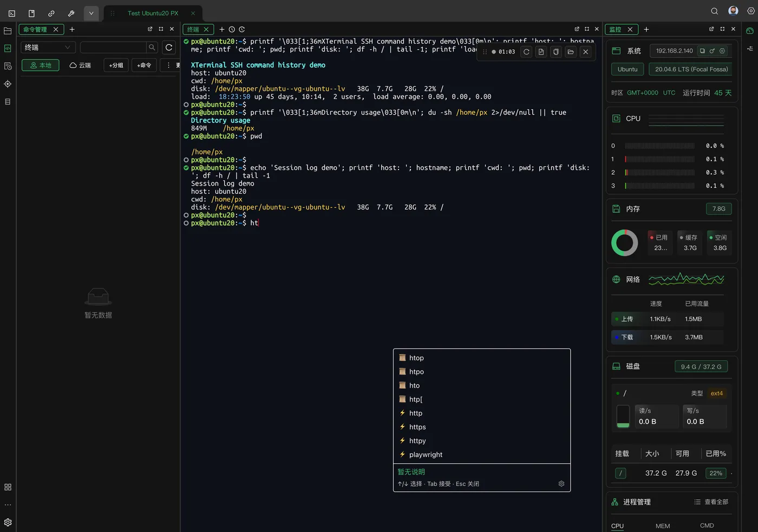
Task: Click the eye icon beside the IP address
Action: pos(722,51)
